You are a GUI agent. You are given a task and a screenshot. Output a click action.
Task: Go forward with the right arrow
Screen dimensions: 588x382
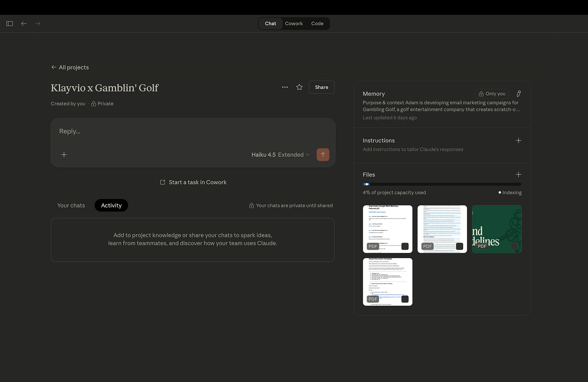click(38, 24)
